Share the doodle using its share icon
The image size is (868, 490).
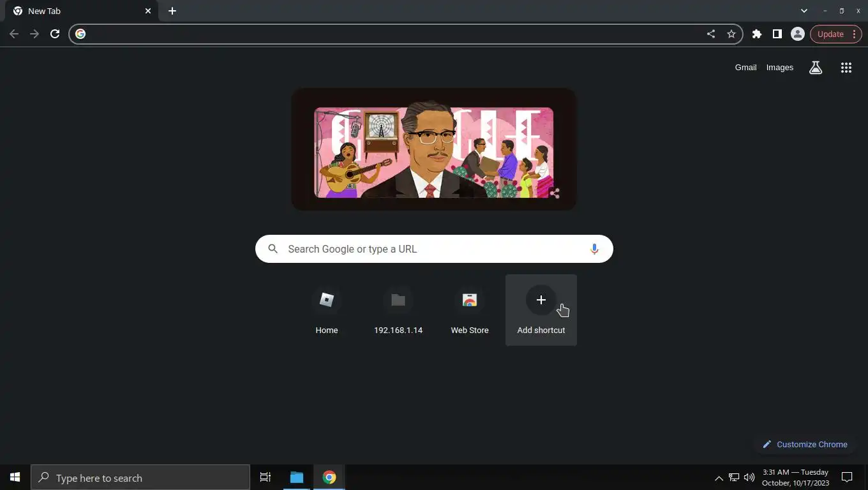[x=555, y=193]
